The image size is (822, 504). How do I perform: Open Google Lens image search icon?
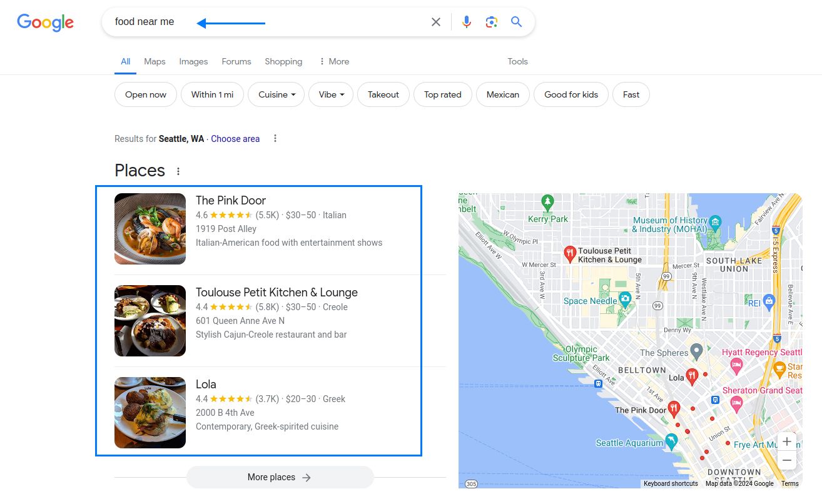pos(492,22)
